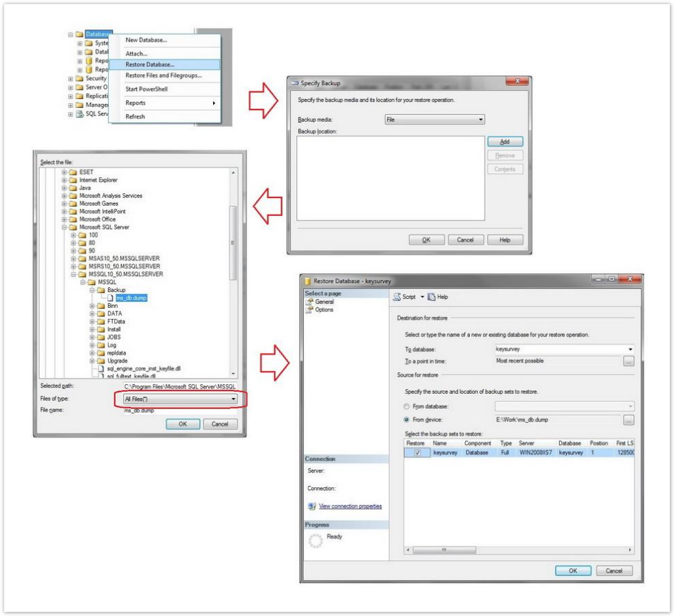674x616 pixels.
Task: Select the From device radio button
Action: (x=406, y=419)
